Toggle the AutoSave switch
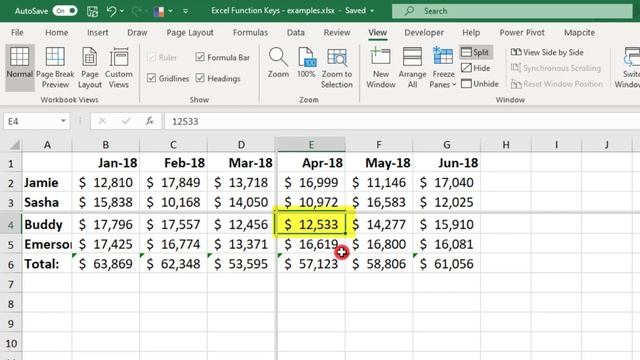Image resolution: width=640 pixels, height=360 pixels. click(65, 11)
